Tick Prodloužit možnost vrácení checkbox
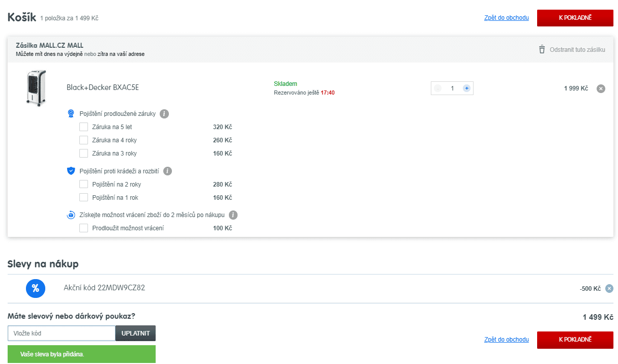The width and height of the screenshot is (618, 364). [84, 228]
